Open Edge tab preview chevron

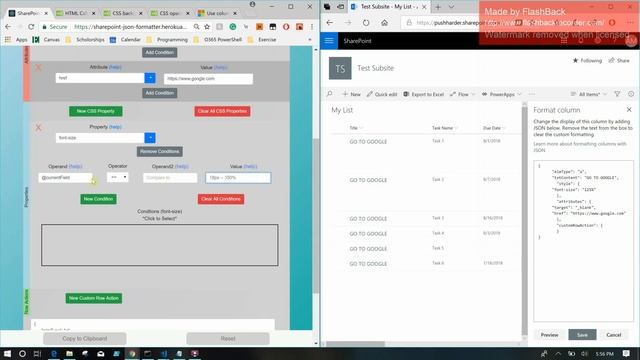pos(451,7)
